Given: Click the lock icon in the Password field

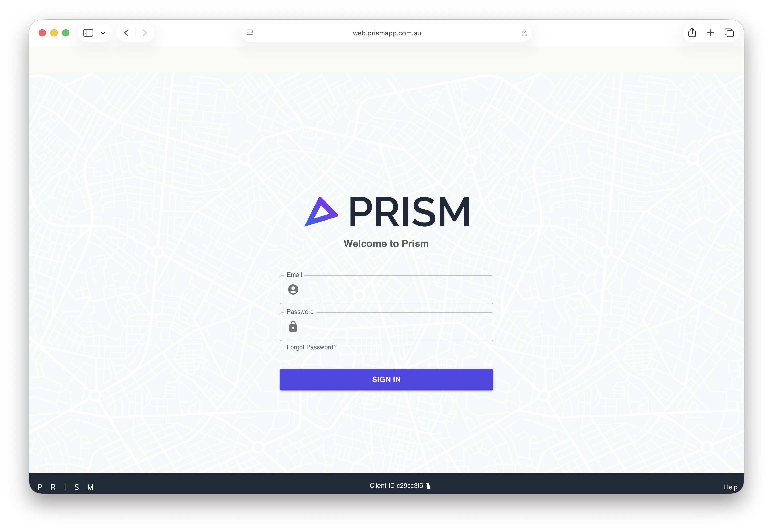Looking at the screenshot, I should click(293, 326).
